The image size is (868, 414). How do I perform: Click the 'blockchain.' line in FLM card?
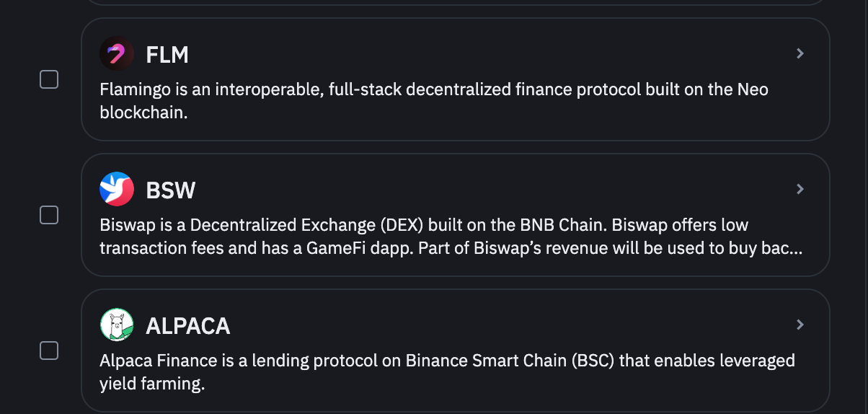[143, 113]
